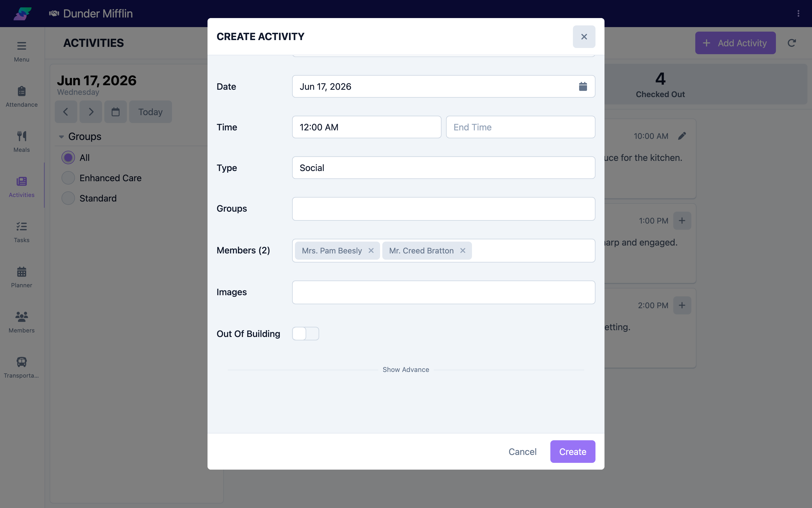The width and height of the screenshot is (812, 508).
Task: Select the Standard group radio button
Action: 68,198
